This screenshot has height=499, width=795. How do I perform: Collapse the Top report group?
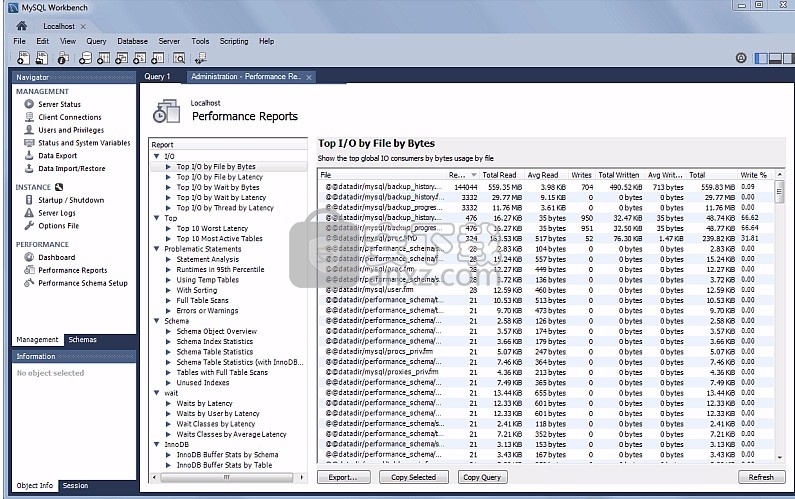(157, 218)
